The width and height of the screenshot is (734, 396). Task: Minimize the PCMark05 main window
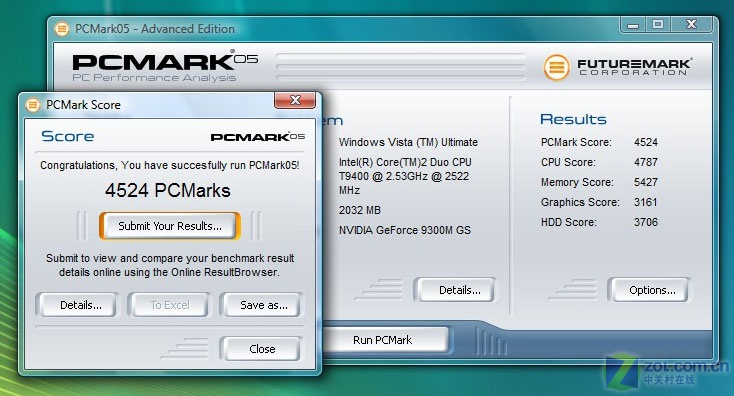[633, 25]
